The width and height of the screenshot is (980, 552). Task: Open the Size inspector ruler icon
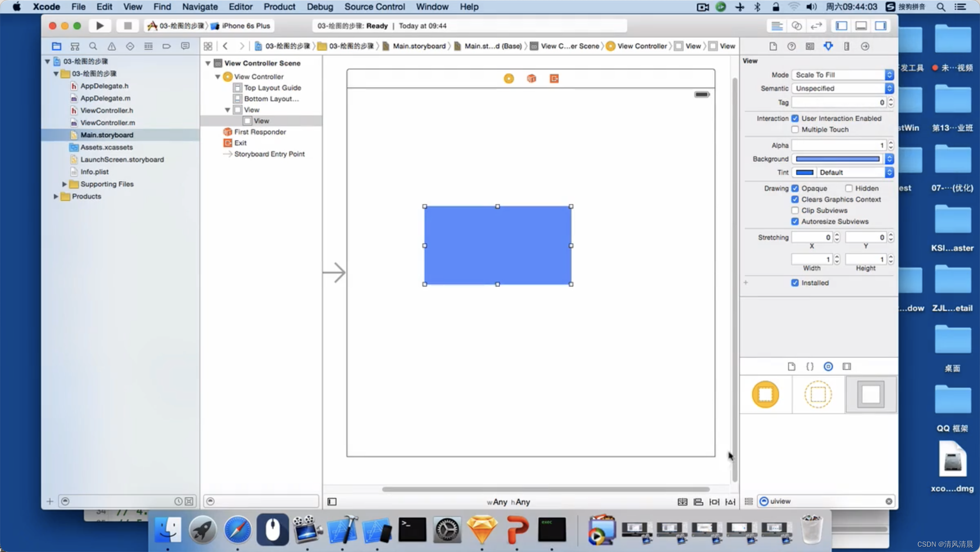point(846,46)
